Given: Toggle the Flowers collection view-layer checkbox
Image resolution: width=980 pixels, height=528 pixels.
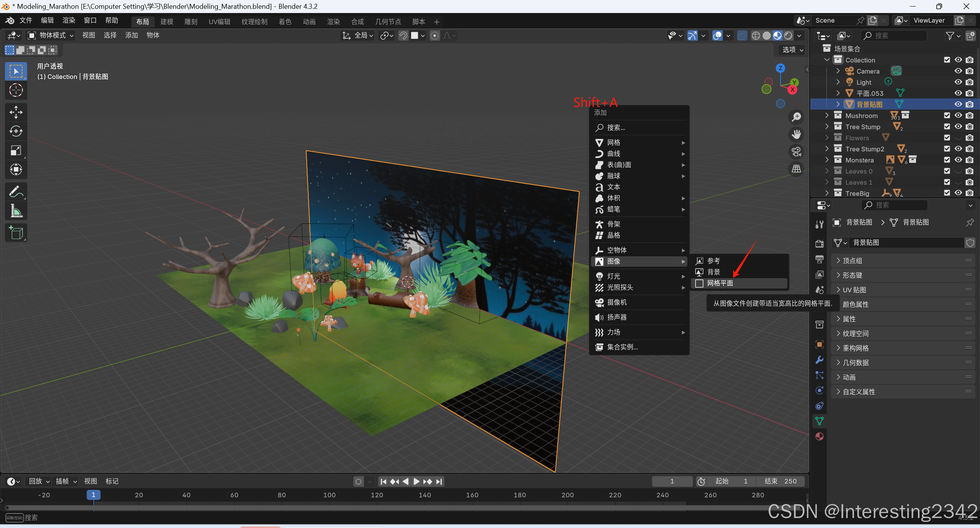Looking at the screenshot, I should coord(947,138).
